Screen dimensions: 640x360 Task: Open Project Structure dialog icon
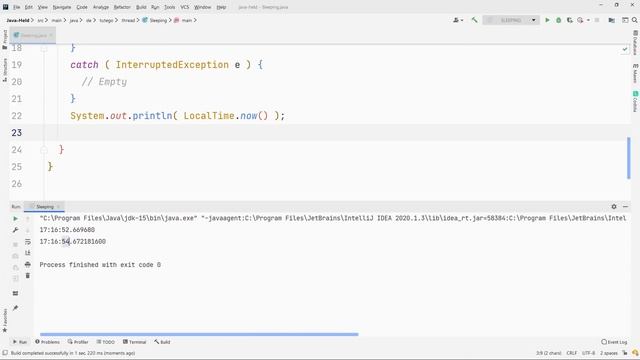pyautogui.click(x=611, y=20)
